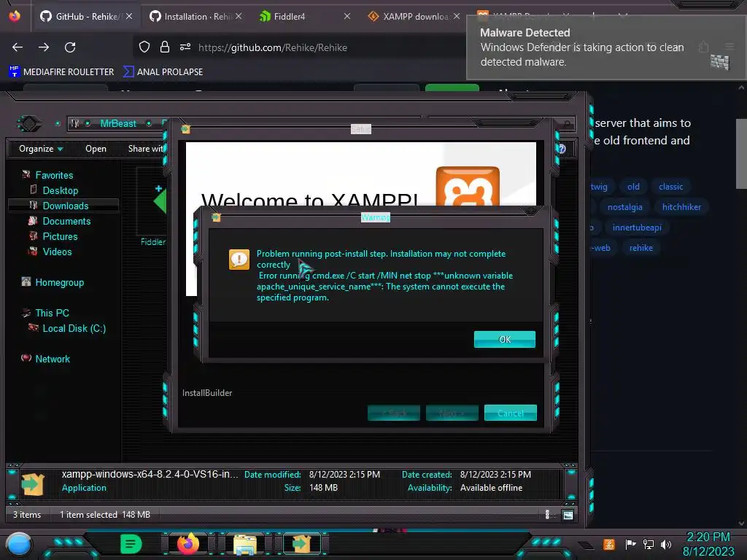Viewport: 747px width, 560px height.
Task: Open the Organize dropdown in Explorer
Action: point(41,149)
